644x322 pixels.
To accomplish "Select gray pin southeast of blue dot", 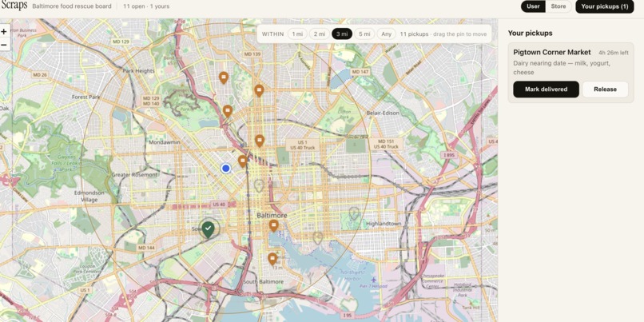I will point(259,185).
